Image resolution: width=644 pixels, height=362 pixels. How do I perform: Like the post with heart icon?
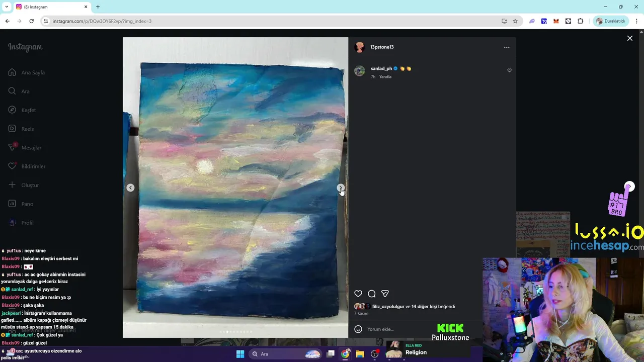(358, 294)
